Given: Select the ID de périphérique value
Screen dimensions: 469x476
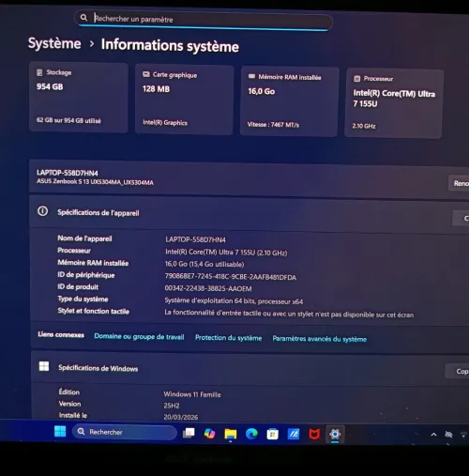Looking at the screenshot, I should point(231,277).
